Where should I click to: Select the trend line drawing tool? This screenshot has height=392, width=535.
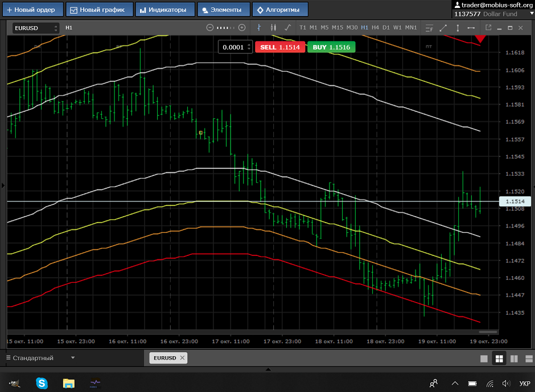click(443, 27)
